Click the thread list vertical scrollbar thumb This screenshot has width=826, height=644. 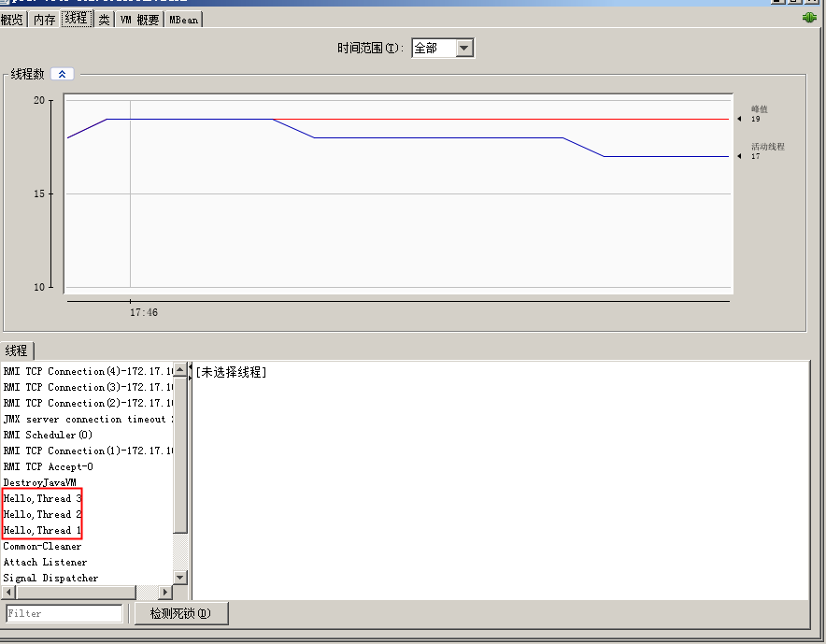click(x=180, y=454)
